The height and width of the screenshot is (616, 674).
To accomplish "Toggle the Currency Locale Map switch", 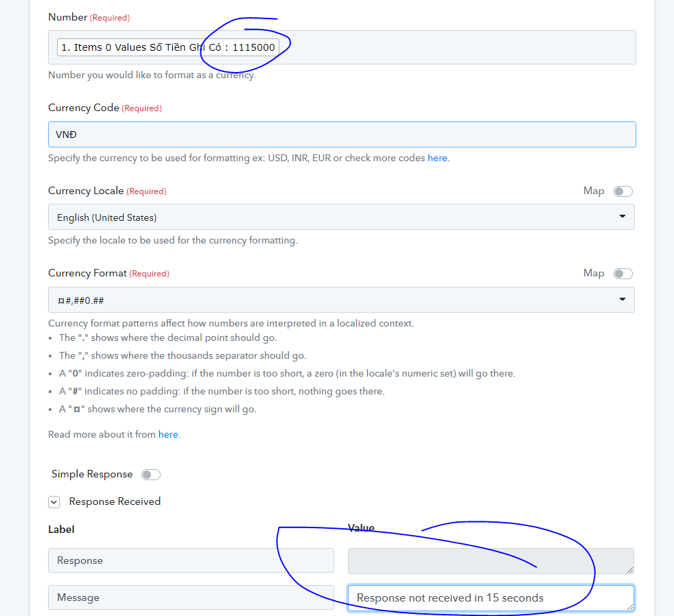I will point(623,191).
